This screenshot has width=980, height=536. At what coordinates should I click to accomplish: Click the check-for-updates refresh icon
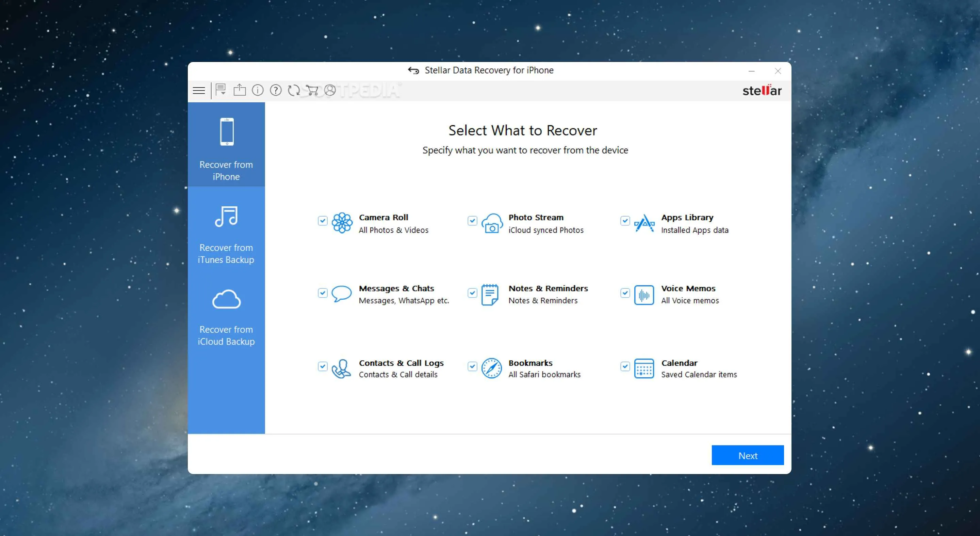pos(293,90)
